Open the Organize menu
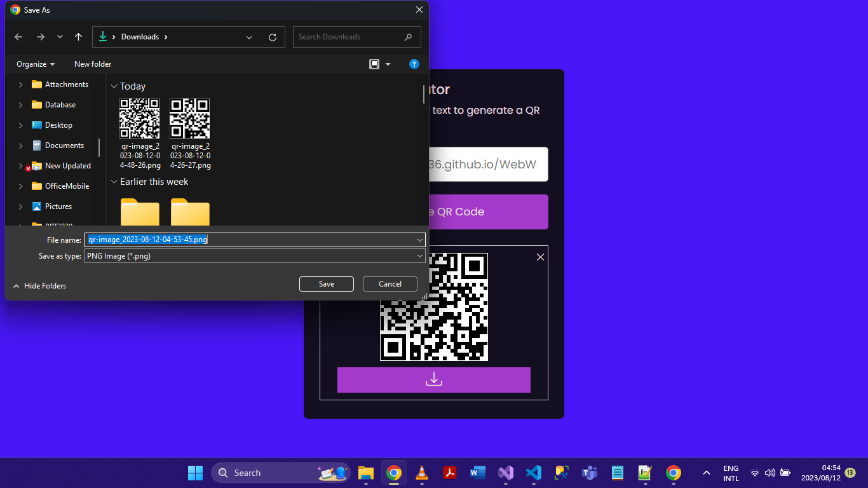 click(36, 64)
